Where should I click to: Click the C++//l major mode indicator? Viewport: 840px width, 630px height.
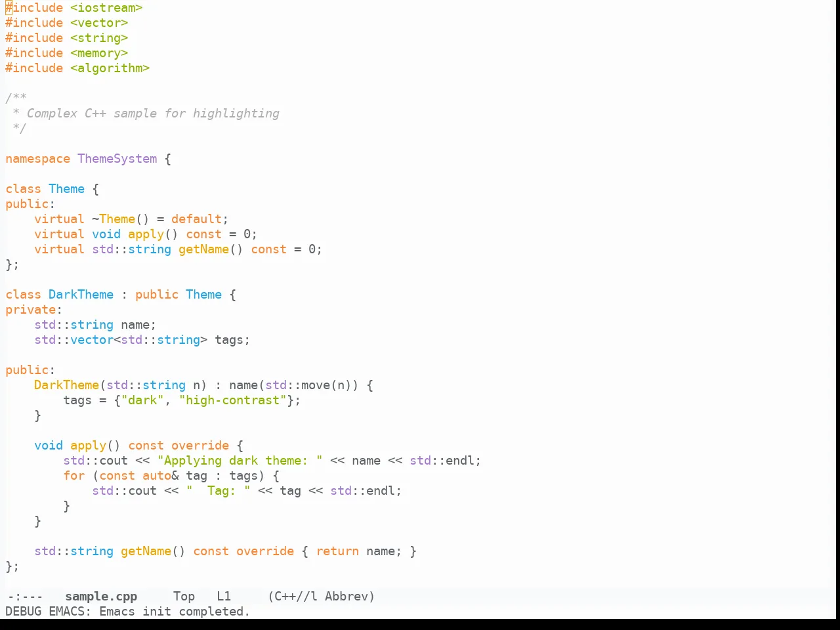click(x=293, y=597)
